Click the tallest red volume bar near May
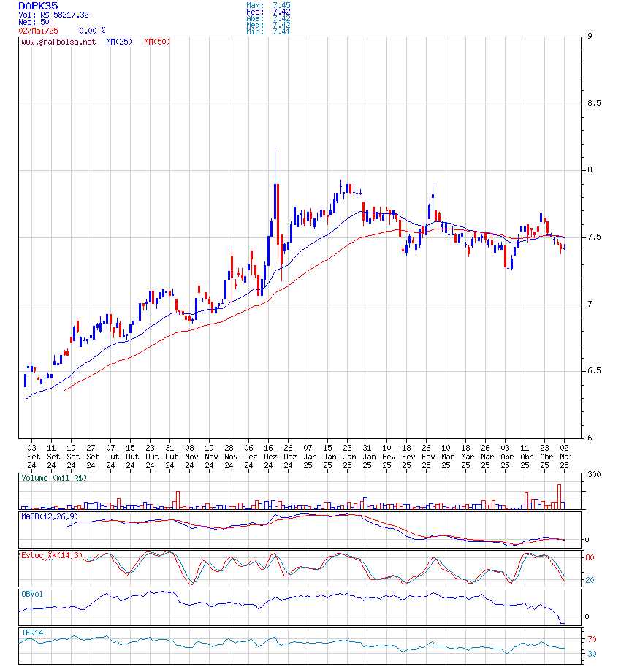Viewport: 621px width, 672px height. click(560, 497)
